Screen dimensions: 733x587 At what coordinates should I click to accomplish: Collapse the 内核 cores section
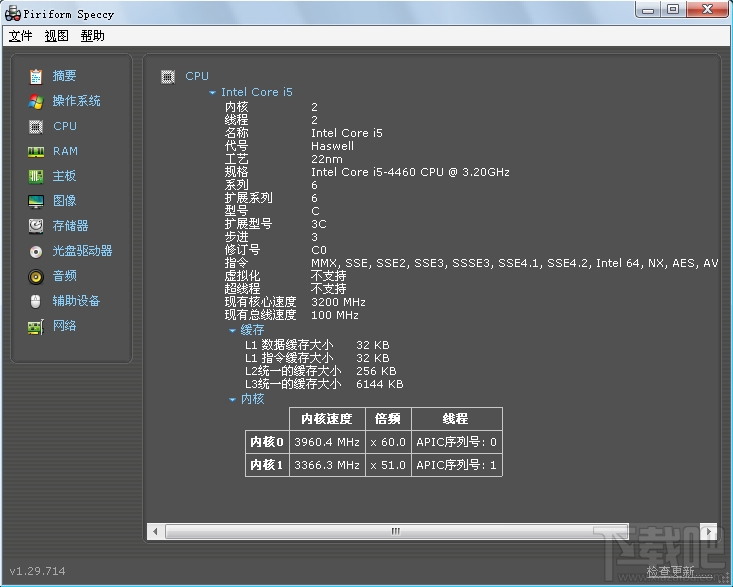232,400
